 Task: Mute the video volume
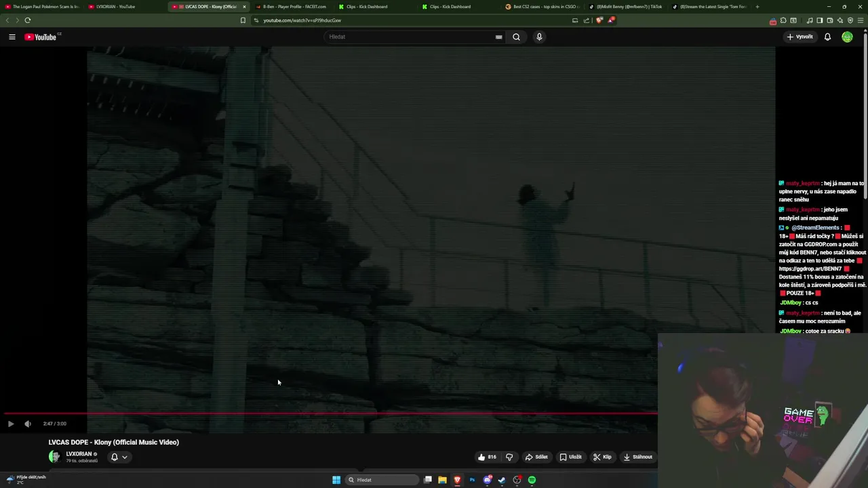(28, 424)
